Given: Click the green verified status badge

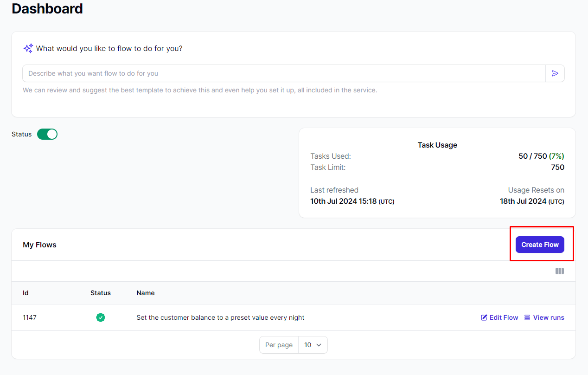Looking at the screenshot, I should click(101, 317).
